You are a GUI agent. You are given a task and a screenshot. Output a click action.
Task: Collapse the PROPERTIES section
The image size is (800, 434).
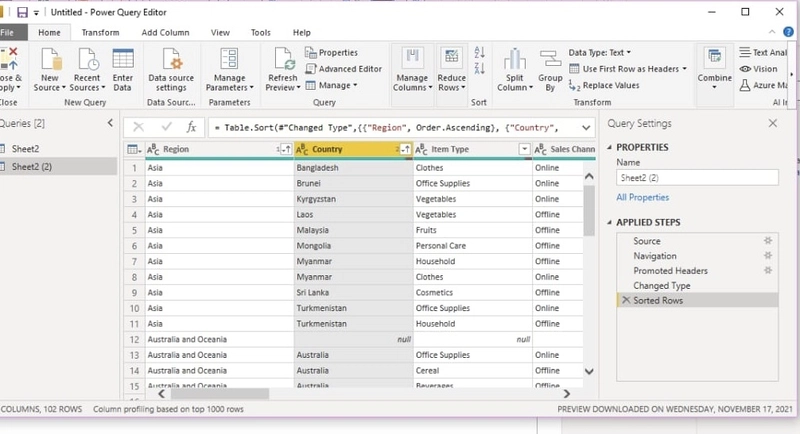click(609, 147)
